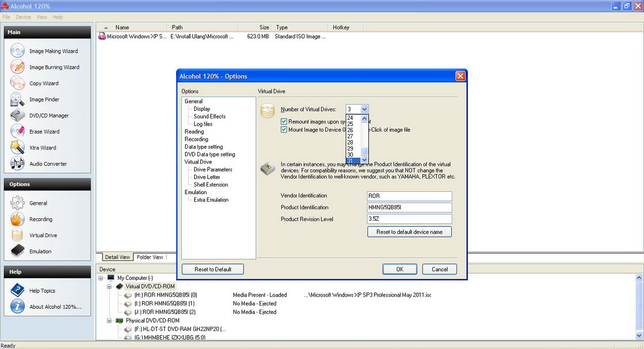Switch to the Folder View tab
644x349 pixels.
point(150,257)
